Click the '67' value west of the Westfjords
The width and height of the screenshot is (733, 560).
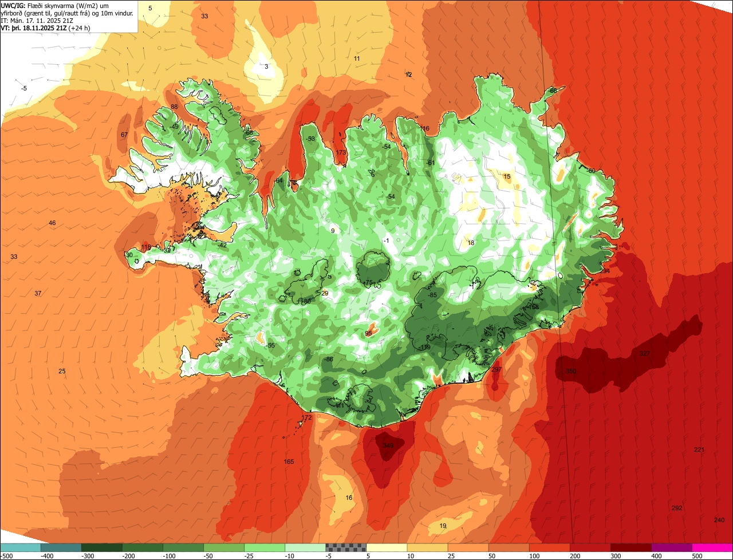124,135
